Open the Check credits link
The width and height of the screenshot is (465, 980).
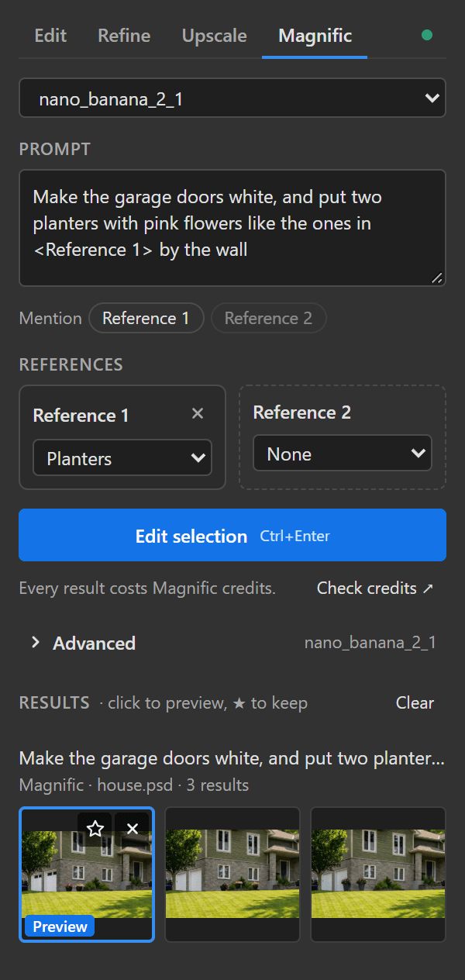click(x=375, y=588)
